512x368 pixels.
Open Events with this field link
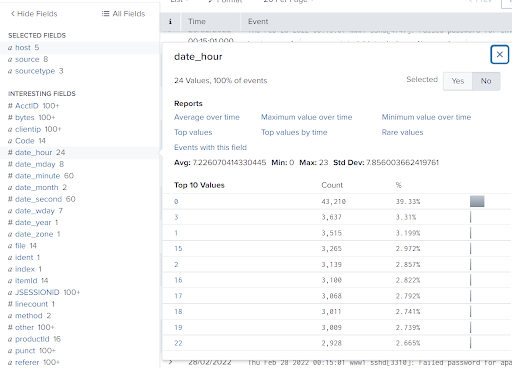[x=210, y=147]
